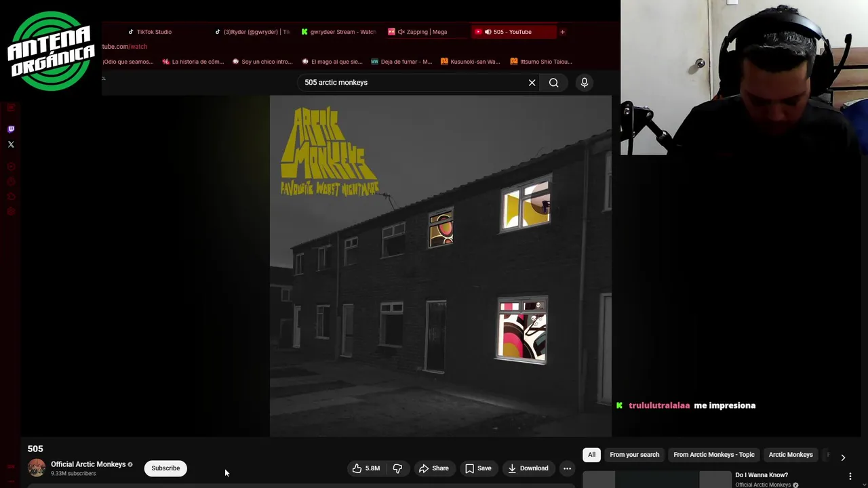Download the 505 video

528,468
